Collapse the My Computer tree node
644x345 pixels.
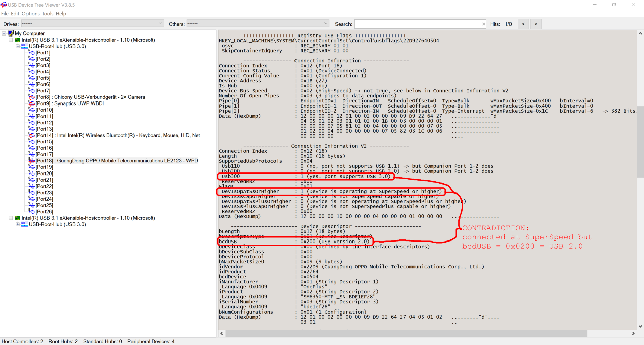pyautogui.click(x=4, y=33)
